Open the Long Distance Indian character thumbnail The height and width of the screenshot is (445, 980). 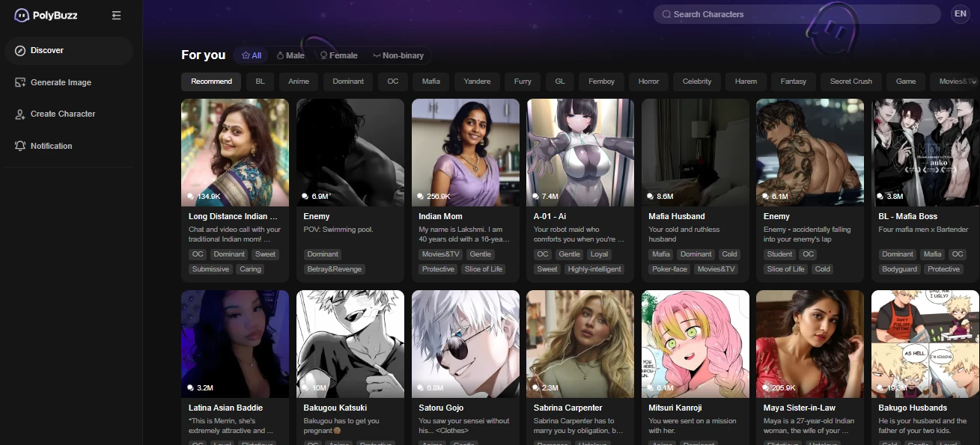(x=235, y=153)
